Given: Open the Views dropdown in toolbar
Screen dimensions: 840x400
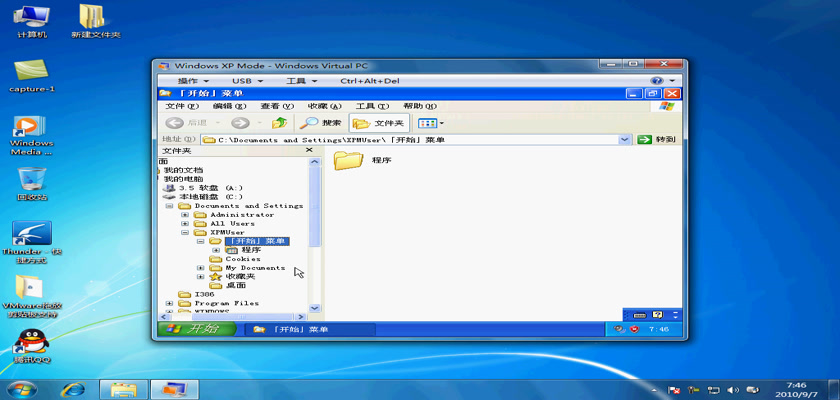Looking at the screenshot, I should click(x=432, y=123).
